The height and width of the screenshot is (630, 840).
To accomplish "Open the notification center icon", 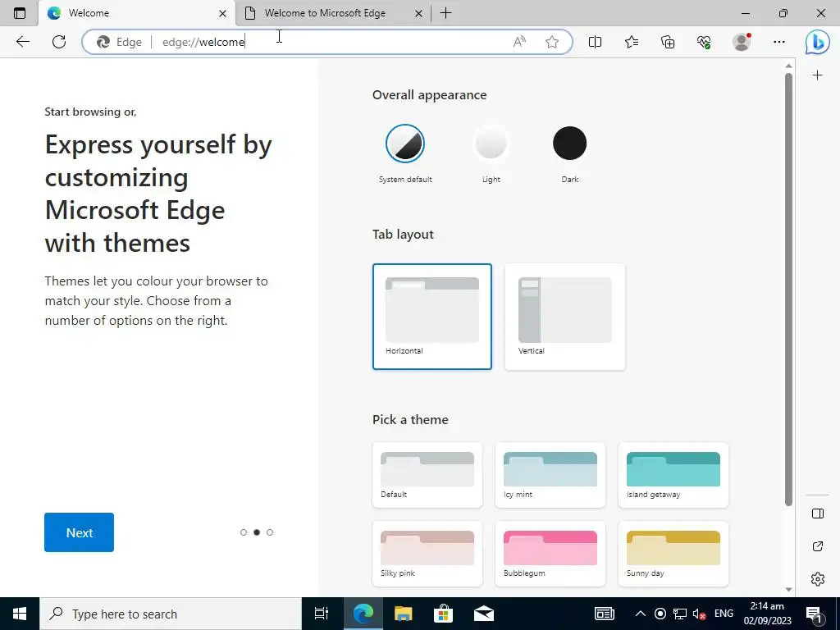I will (x=814, y=614).
